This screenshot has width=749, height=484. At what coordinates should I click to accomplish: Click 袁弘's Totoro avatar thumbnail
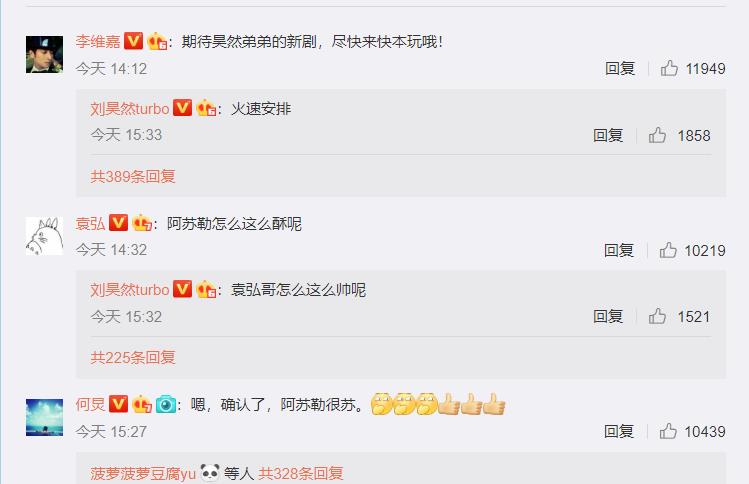pos(44,236)
